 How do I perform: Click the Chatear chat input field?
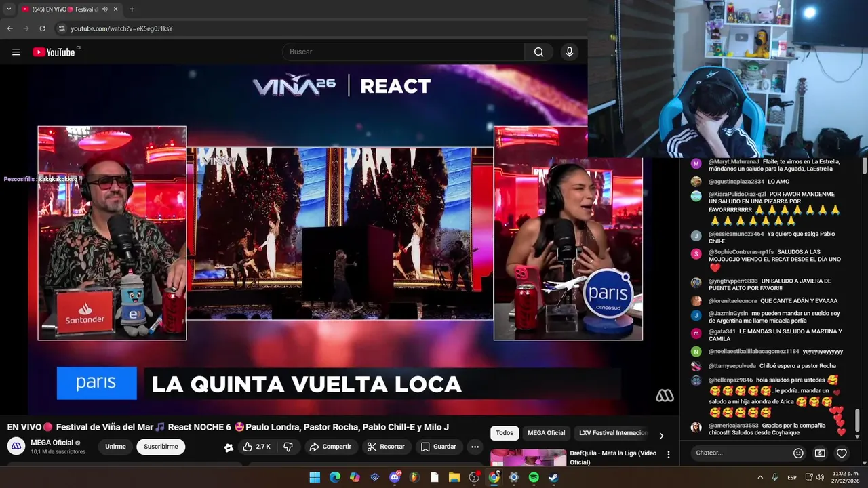tap(741, 453)
